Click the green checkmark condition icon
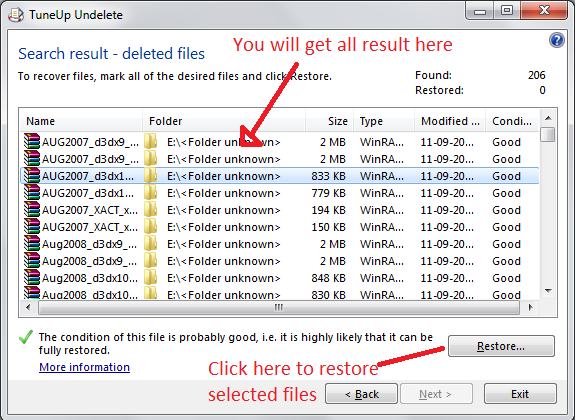Viewport: 576px width, 420px height. click(x=26, y=337)
